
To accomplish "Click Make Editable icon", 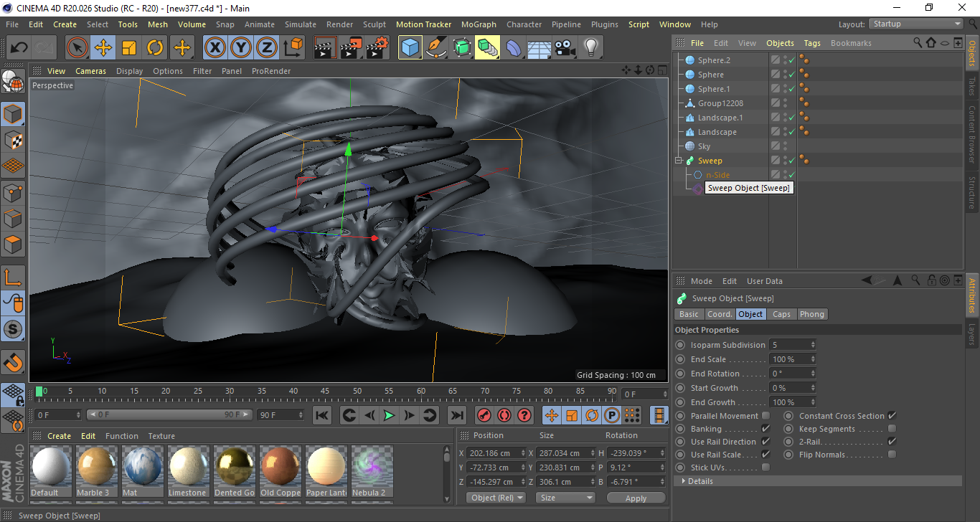I will click(14, 81).
